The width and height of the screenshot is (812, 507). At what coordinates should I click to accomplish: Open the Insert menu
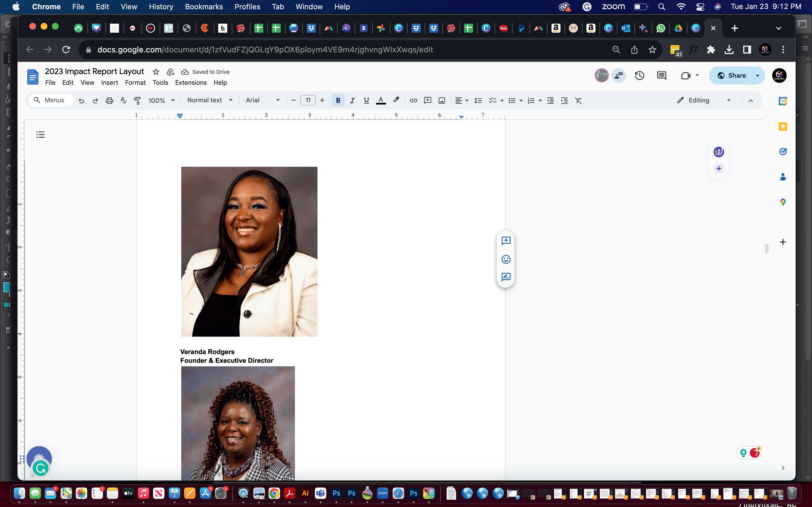(x=109, y=83)
